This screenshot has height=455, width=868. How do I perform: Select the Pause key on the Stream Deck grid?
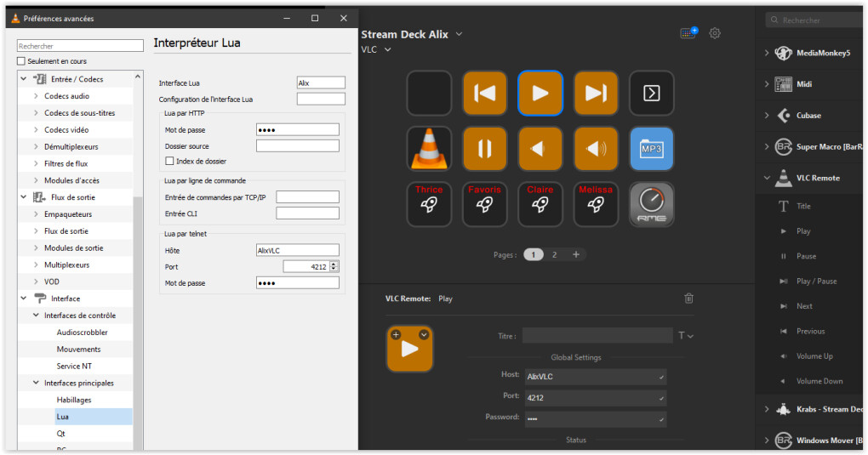point(484,148)
